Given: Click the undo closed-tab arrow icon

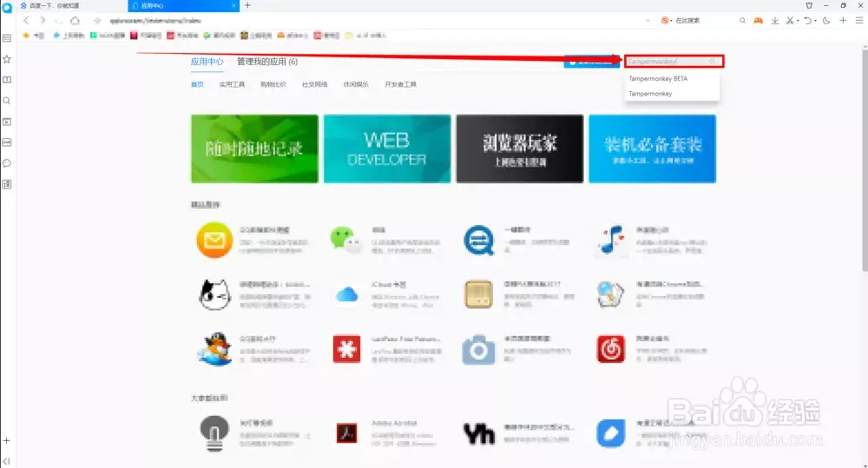Looking at the screenshot, I should (x=807, y=21).
